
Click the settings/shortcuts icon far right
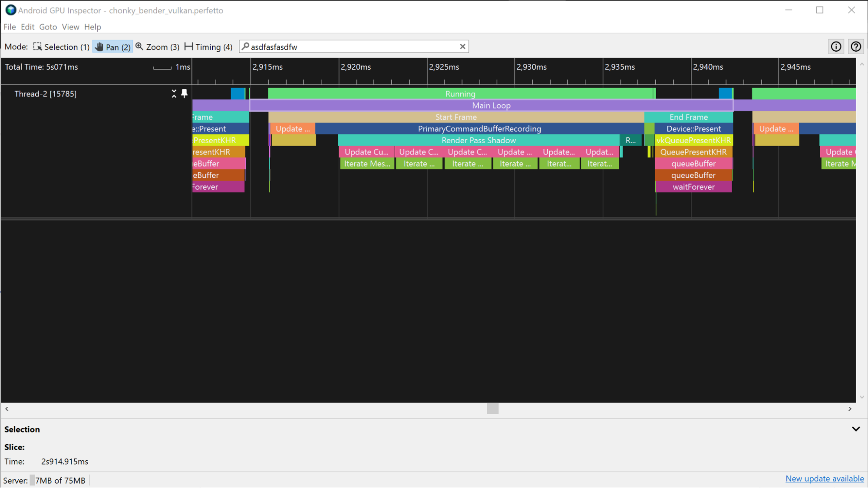(856, 46)
